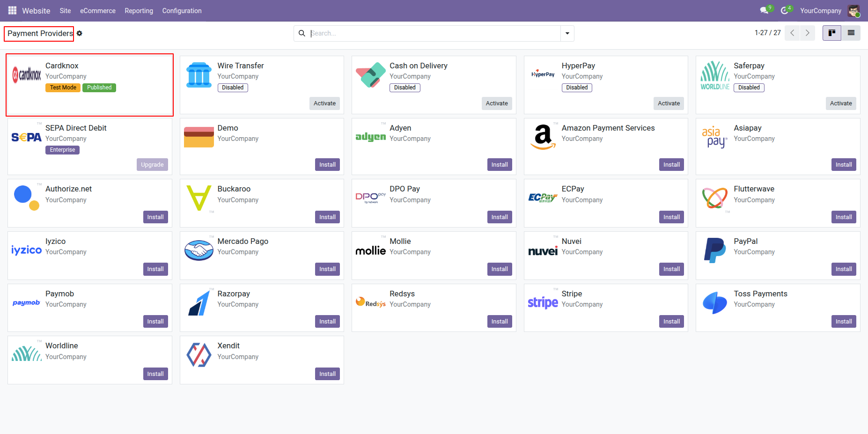
Task: Click the Cash on Delivery icon
Action: click(x=371, y=75)
